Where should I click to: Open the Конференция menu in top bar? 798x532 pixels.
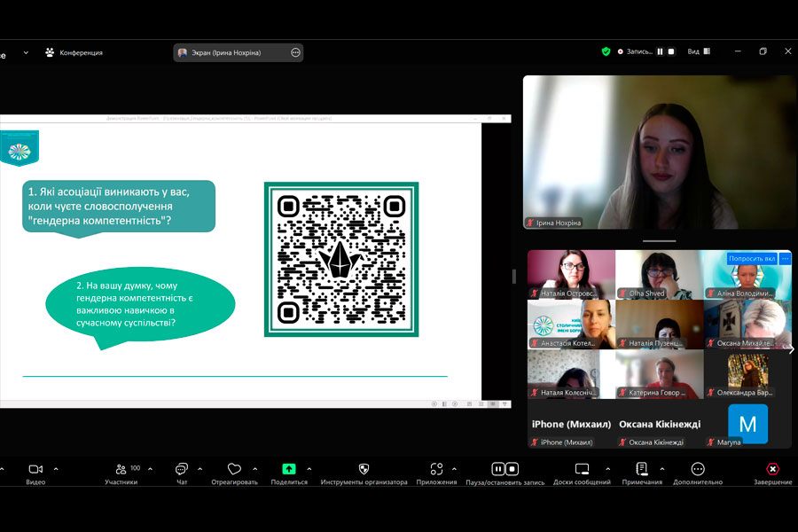[74, 52]
